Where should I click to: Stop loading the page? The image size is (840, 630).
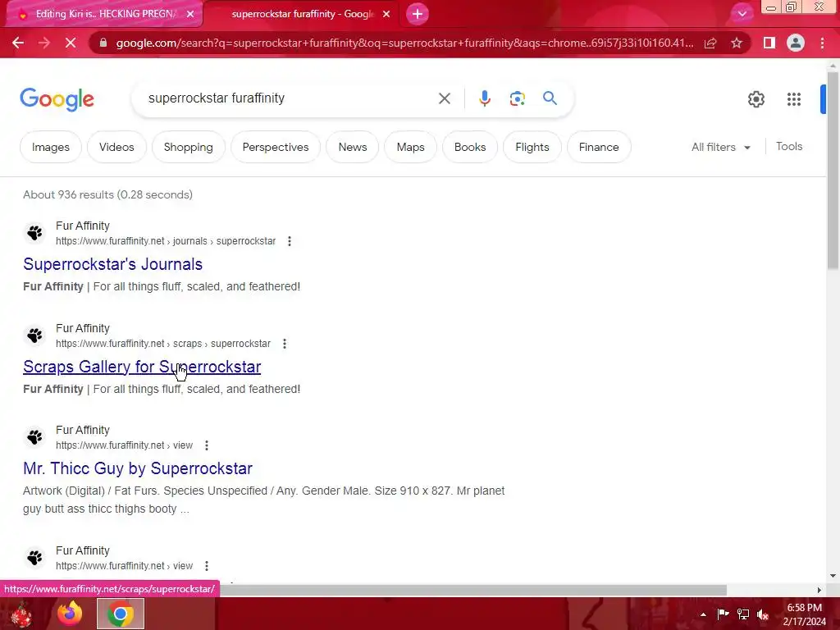71,43
